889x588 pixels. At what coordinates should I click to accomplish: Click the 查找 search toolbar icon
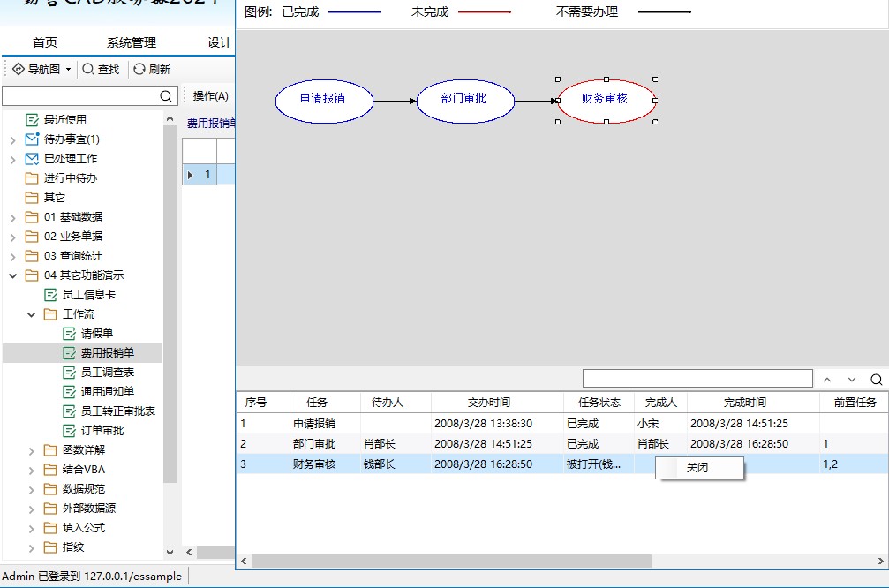(x=88, y=69)
